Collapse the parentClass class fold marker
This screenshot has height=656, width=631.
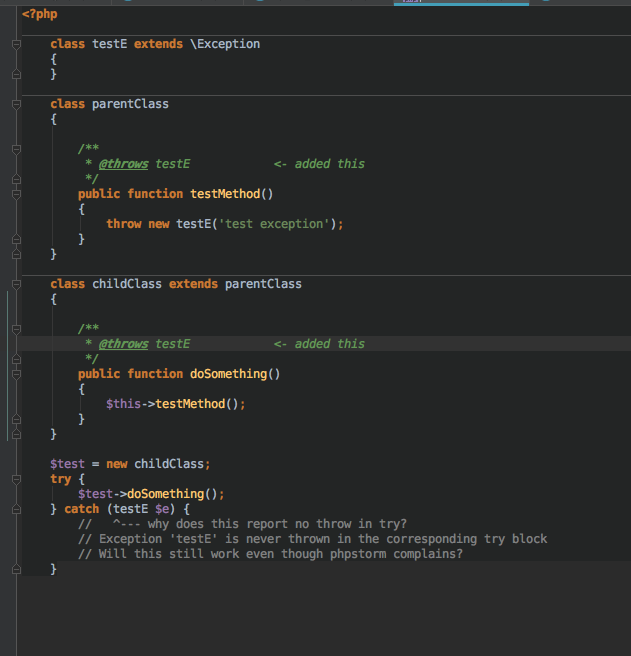[x=16, y=104]
